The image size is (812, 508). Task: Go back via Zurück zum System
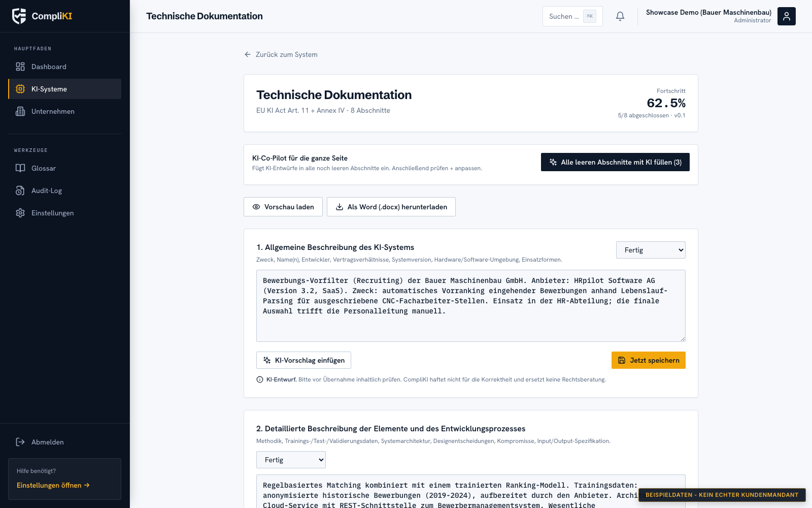(281, 54)
